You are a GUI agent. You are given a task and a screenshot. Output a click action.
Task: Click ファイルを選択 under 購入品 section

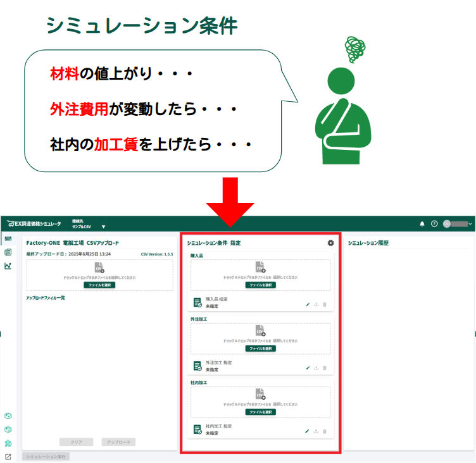tap(260, 285)
